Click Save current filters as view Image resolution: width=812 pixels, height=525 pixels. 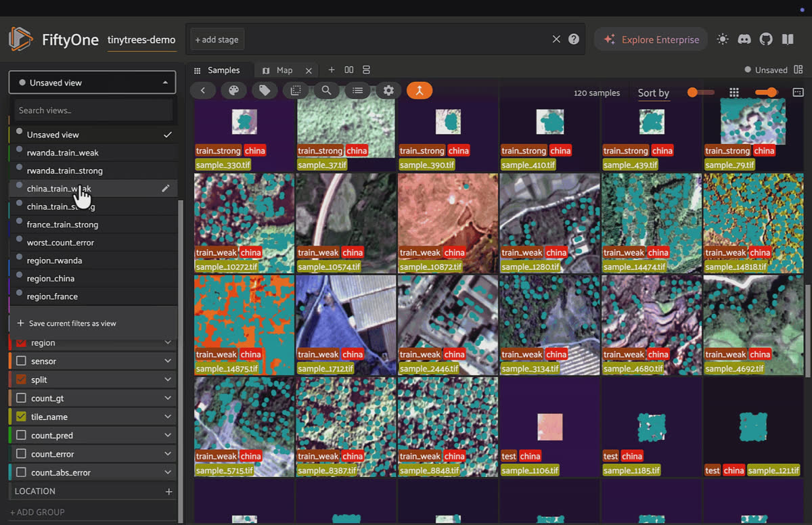[x=67, y=323]
